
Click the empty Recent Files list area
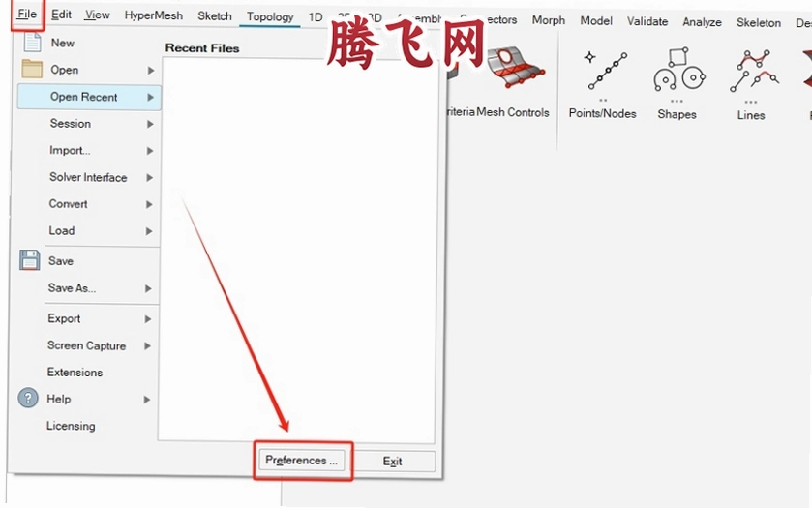(x=297, y=249)
